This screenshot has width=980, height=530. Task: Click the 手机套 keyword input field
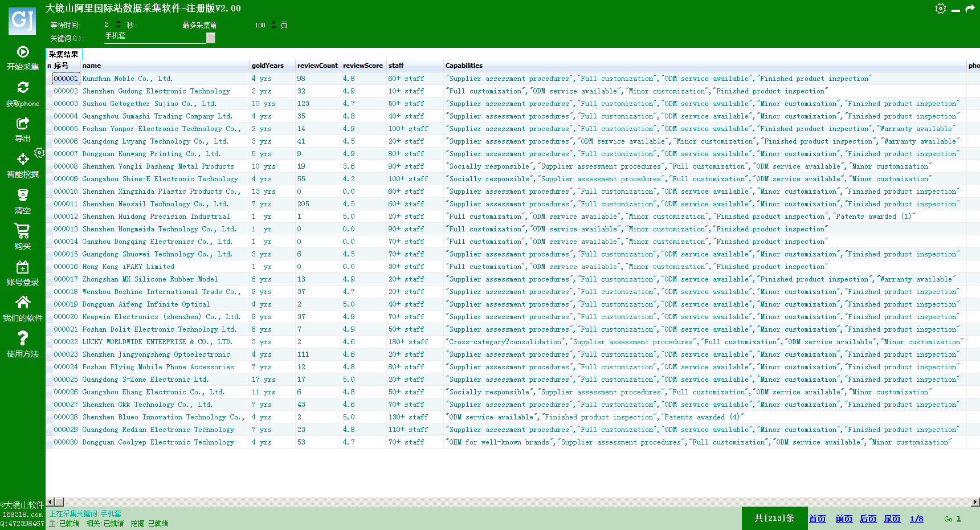(154, 36)
